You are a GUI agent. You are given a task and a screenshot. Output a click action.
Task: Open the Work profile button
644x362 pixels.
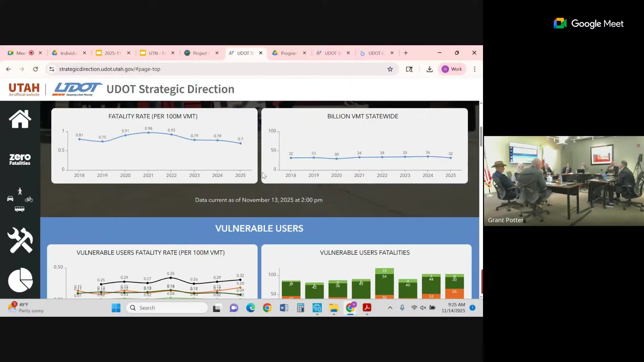coord(452,69)
